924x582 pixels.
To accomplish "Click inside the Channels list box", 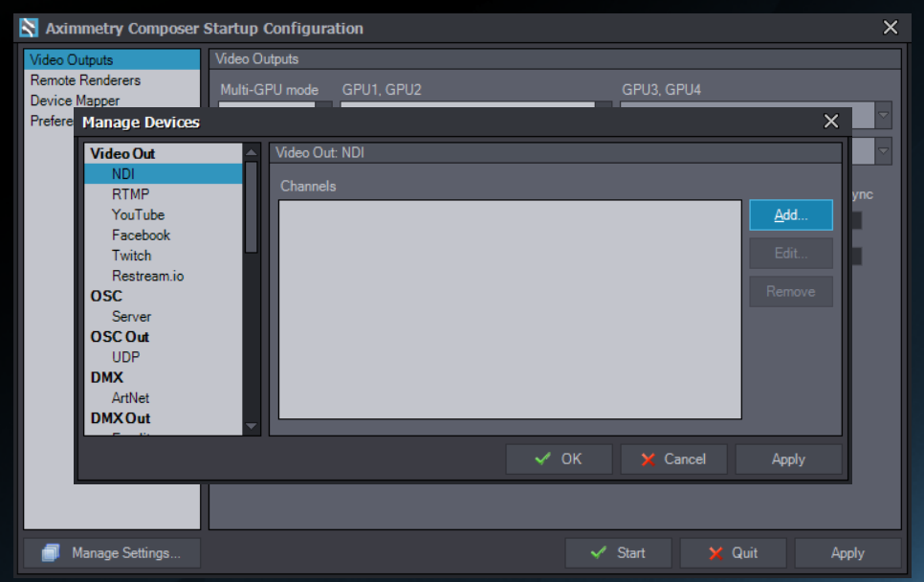I will 510,309.
